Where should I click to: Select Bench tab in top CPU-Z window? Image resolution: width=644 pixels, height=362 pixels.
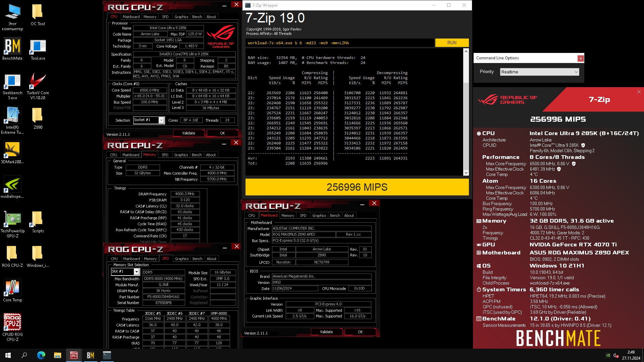(197, 17)
